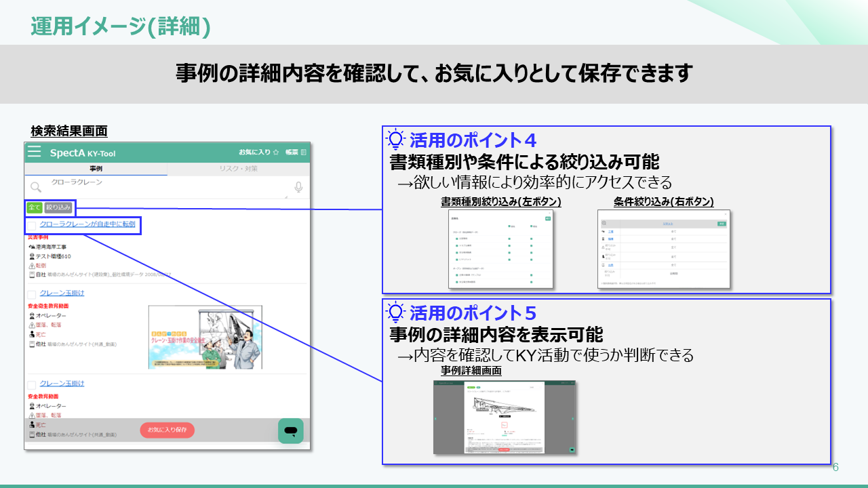Click the microphone voice search icon
This screenshot has width=868, height=488.
pos(298,188)
